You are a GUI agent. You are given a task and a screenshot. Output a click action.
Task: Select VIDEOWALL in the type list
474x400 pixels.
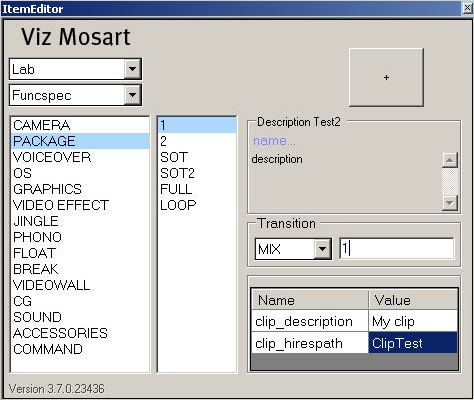click(x=80, y=285)
